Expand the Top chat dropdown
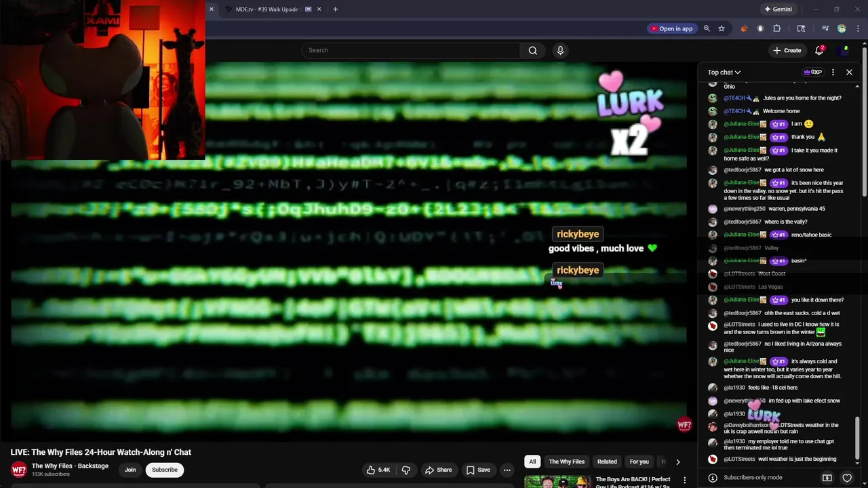 (724, 72)
